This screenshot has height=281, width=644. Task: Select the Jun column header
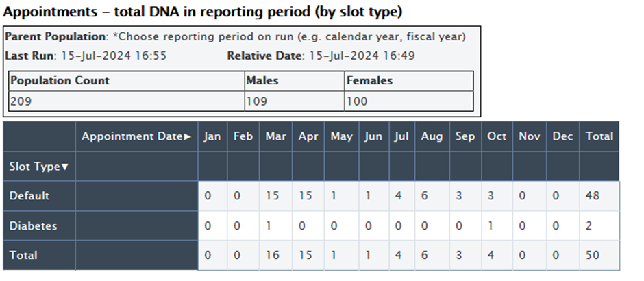coord(374,136)
